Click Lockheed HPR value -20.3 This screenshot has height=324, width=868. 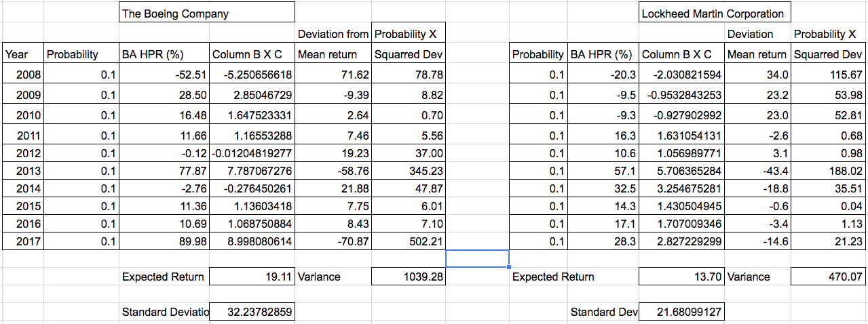603,75
